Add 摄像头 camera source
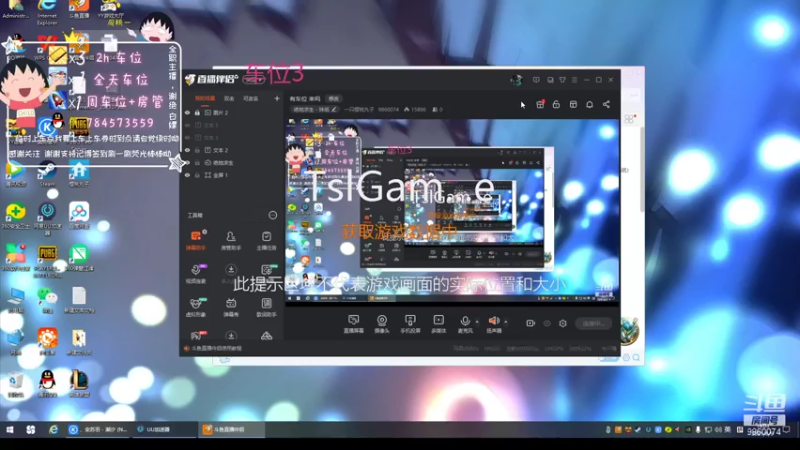The image size is (800, 450). pos(382,323)
